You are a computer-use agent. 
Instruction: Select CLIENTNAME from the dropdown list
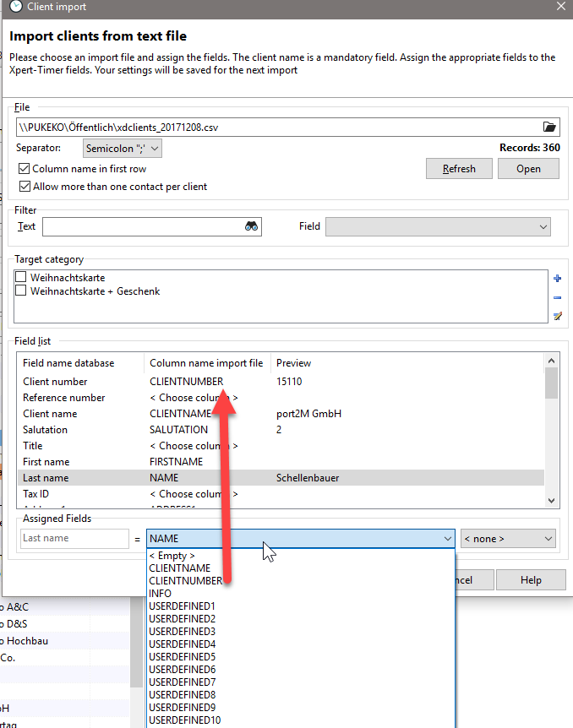pos(179,568)
